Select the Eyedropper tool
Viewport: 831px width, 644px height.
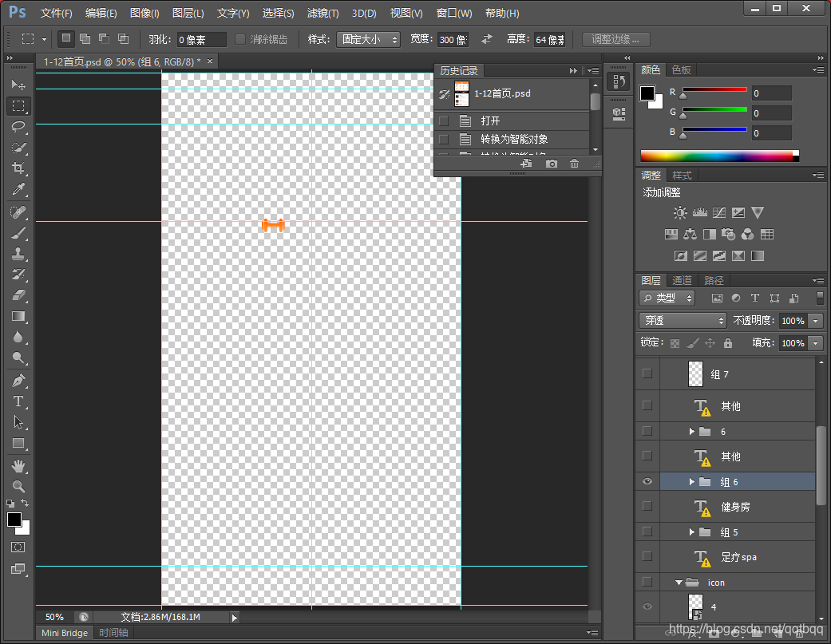[18, 190]
